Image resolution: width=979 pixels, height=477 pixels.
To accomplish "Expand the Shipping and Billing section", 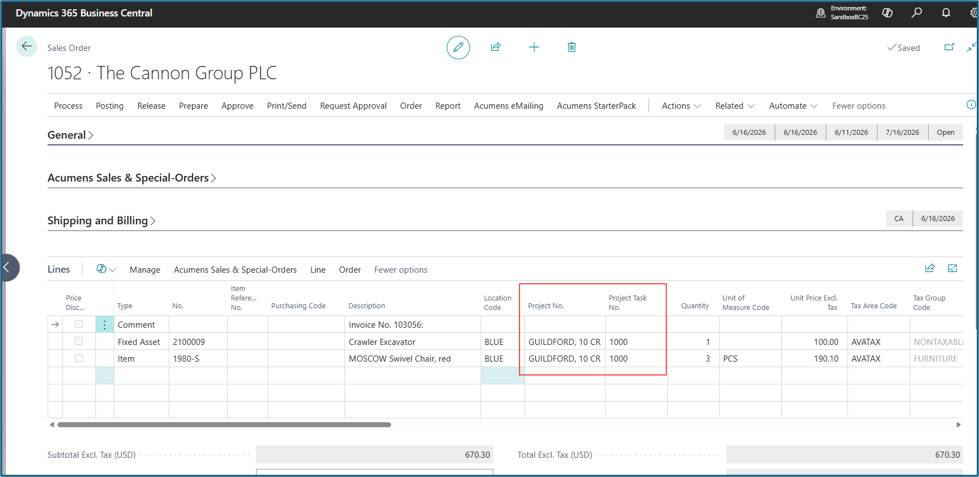I will (102, 221).
